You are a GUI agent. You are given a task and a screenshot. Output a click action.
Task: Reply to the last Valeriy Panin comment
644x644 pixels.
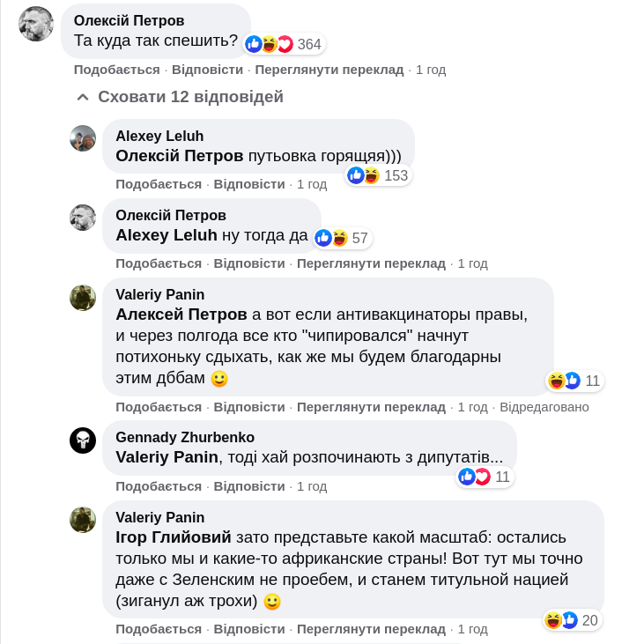pos(249,629)
